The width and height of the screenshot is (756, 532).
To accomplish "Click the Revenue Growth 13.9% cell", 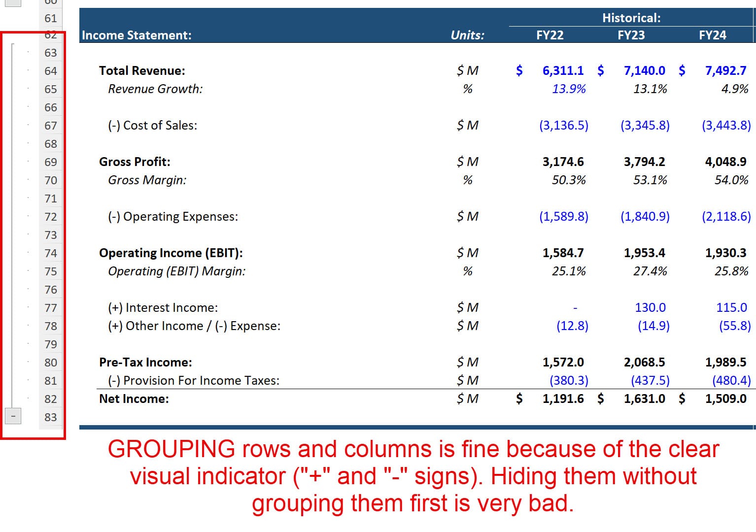I will point(569,89).
